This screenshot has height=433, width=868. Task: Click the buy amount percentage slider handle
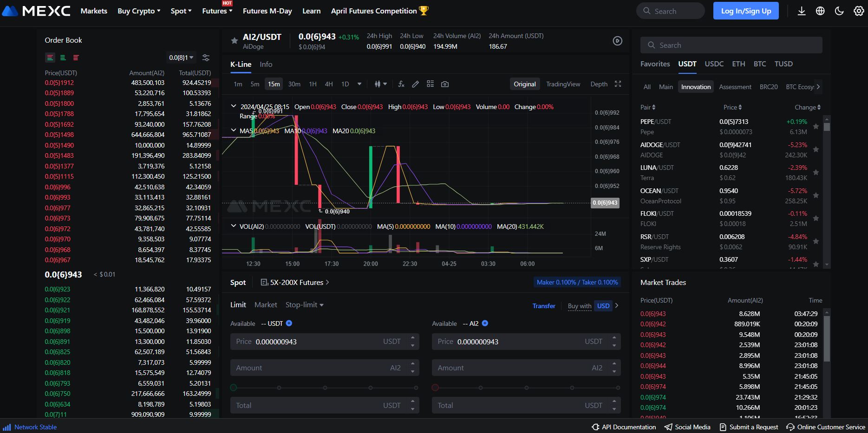pos(234,388)
